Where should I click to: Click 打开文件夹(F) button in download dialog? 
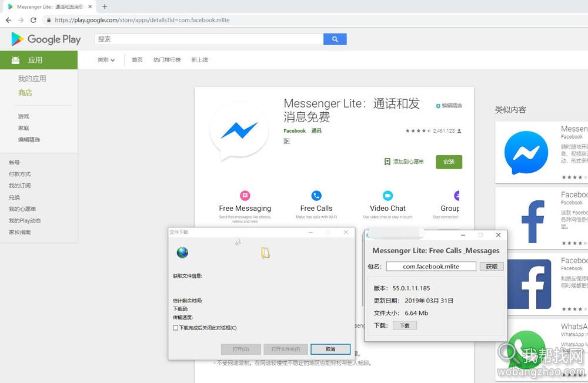pyautogui.click(x=286, y=350)
